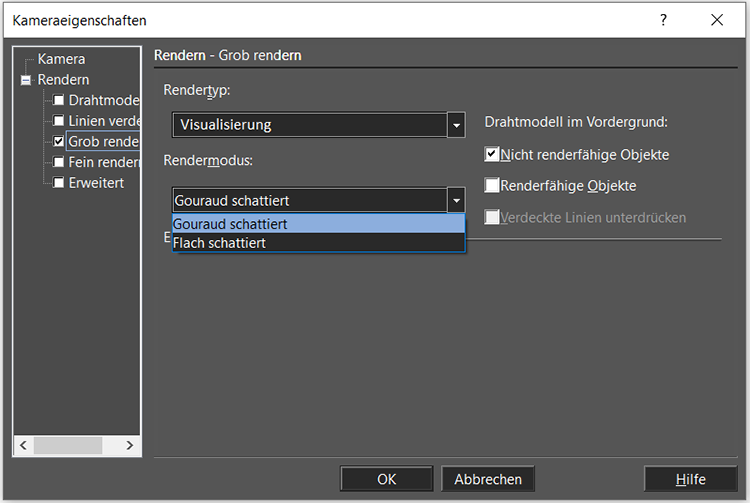Select the Kamera tree item
The width and height of the screenshot is (750, 503).
61,59
